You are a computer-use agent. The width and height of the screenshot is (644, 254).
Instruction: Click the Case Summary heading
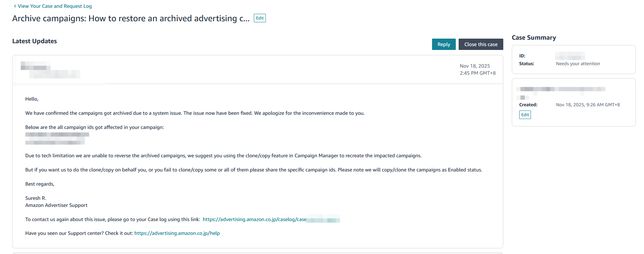[x=534, y=38]
